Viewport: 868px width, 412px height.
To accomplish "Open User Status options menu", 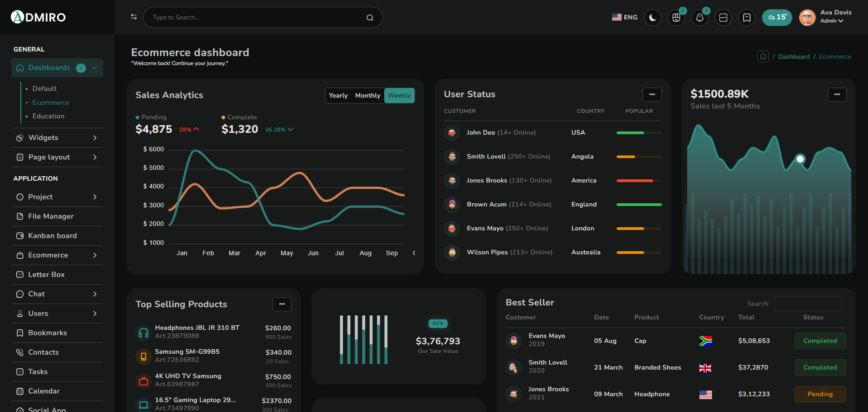I will click(651, 94).
